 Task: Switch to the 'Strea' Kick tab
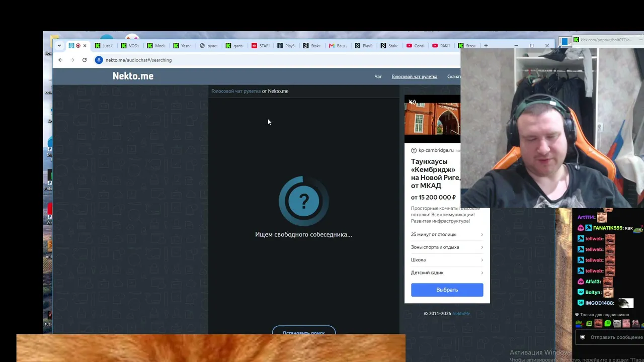coord(467,46)
